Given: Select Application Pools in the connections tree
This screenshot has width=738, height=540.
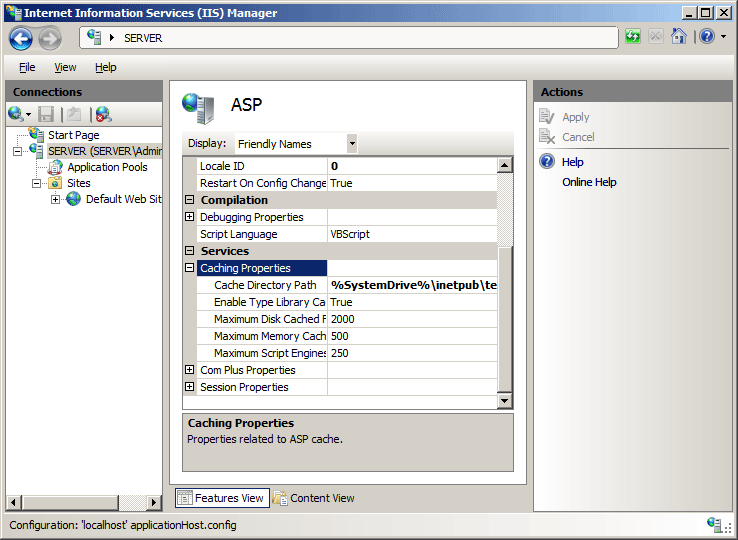Looking at the screenshot, I should pyautogui.click(x=106, y=167).
